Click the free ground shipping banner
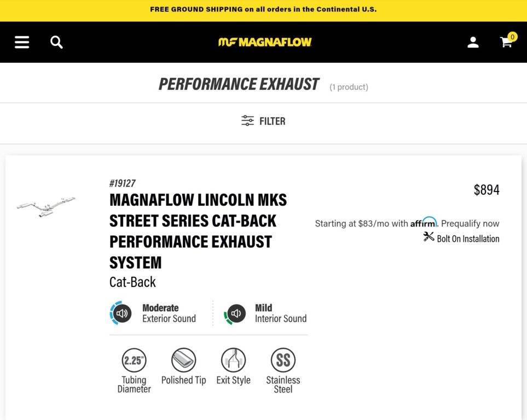 coord(263,9)
